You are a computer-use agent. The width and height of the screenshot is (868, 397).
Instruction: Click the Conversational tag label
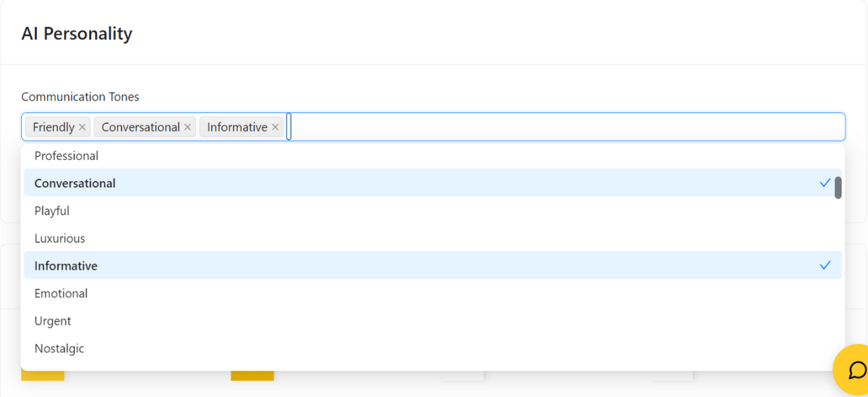tap(140, 127)
